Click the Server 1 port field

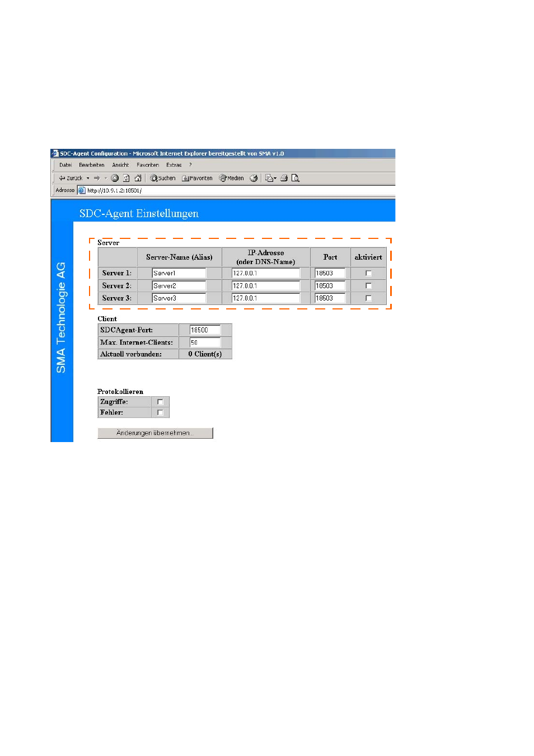(330, 273)
